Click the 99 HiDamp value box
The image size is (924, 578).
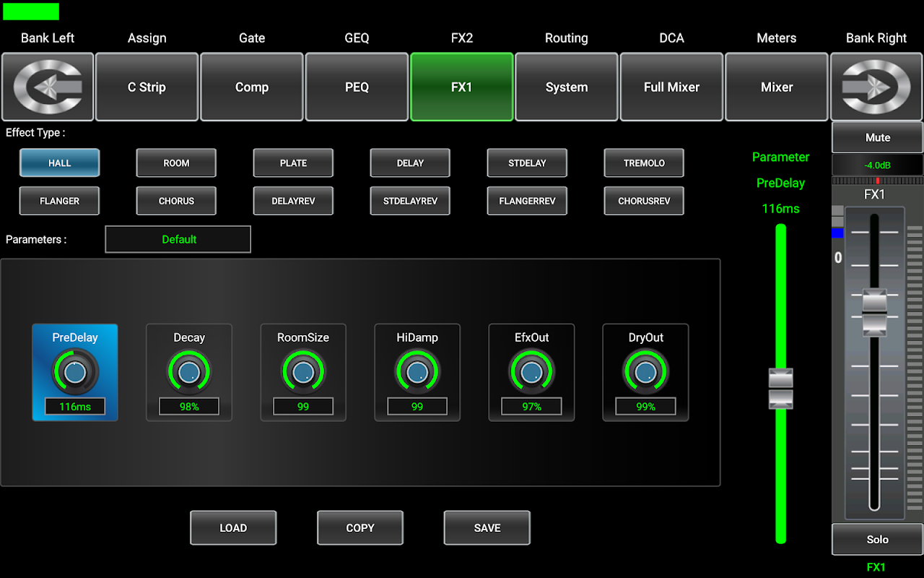(x=417, y=407)
